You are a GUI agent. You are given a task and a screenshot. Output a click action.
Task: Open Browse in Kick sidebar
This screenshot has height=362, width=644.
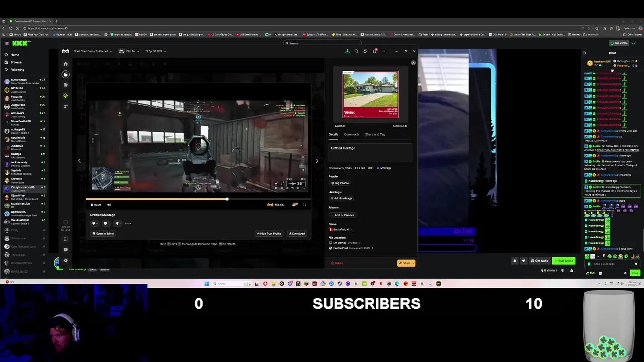pos(12,62)
